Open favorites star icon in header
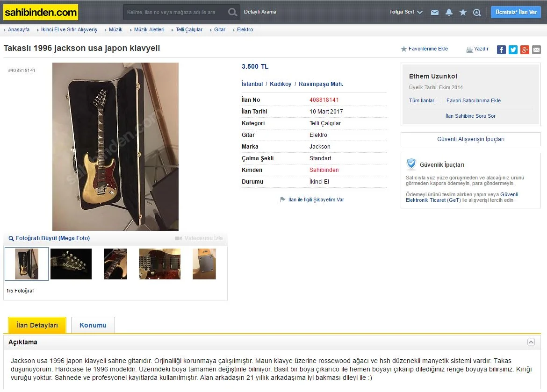The image size is (547, 392). [x=463, y=13]
